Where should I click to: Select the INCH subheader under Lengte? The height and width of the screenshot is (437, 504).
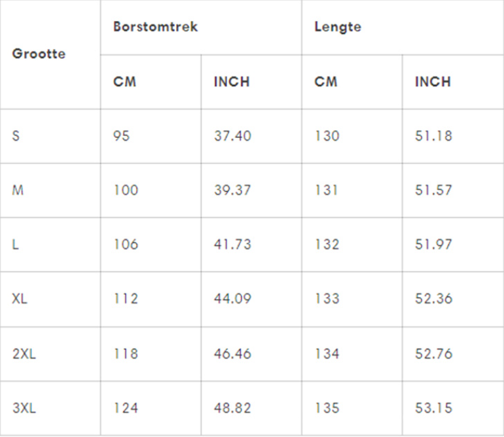click(433, 82)
